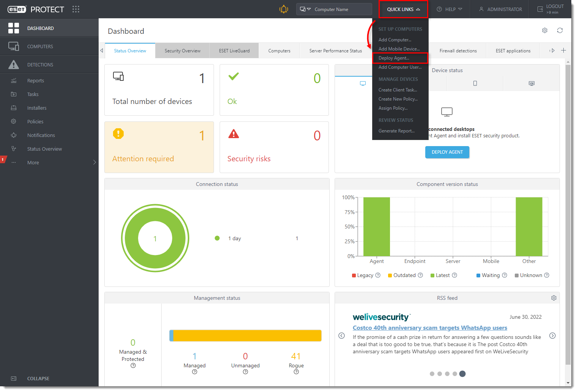Select the mobile device icon in Device status
Screen dimensions: 577x392
point(475,83)
